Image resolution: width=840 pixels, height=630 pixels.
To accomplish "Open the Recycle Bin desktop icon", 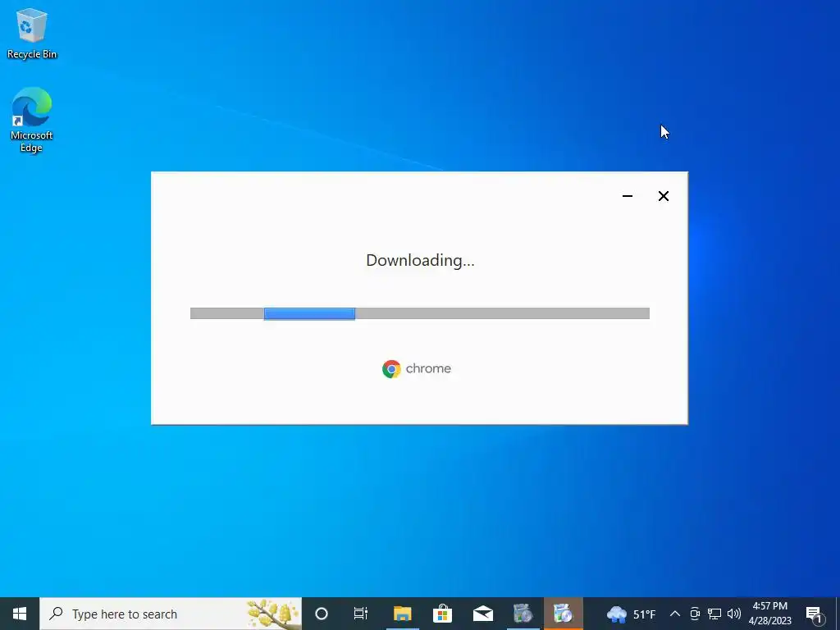I will (x=32, y=34).
